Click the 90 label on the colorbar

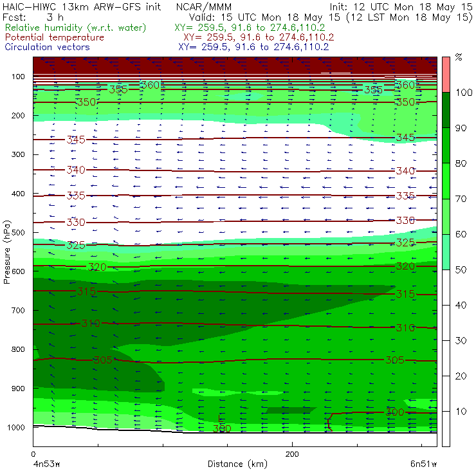(461, 128)
